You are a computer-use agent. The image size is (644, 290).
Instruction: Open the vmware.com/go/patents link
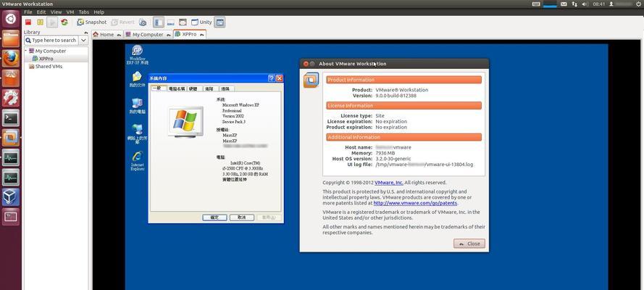coord(415,203)
